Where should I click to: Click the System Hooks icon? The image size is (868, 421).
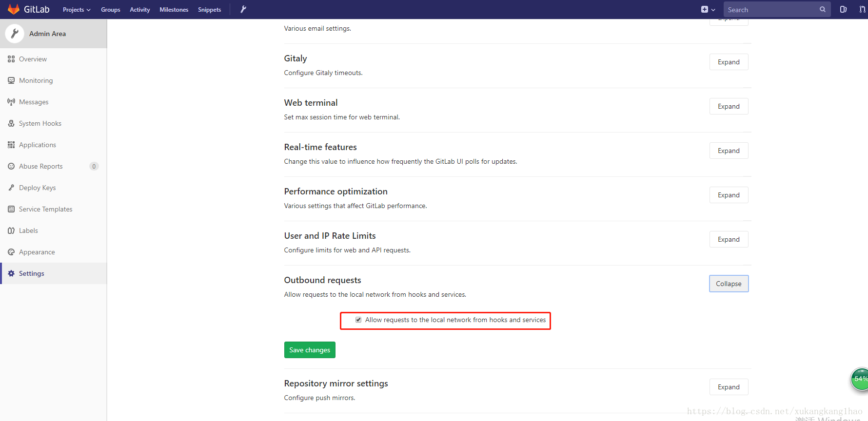tap(11, 123)
